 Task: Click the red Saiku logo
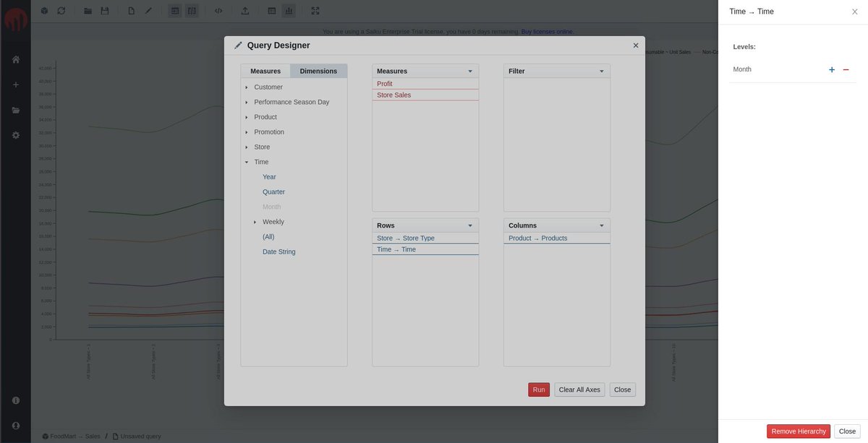15,20
